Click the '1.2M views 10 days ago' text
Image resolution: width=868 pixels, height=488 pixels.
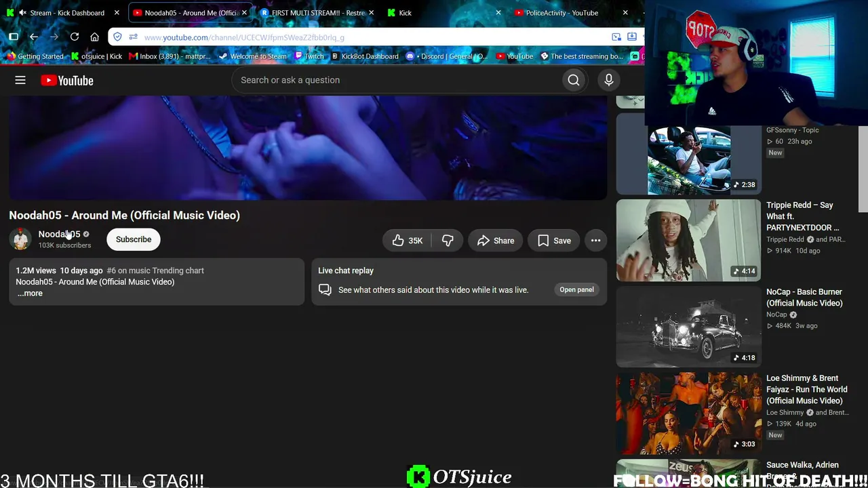[x=60, y=270]
